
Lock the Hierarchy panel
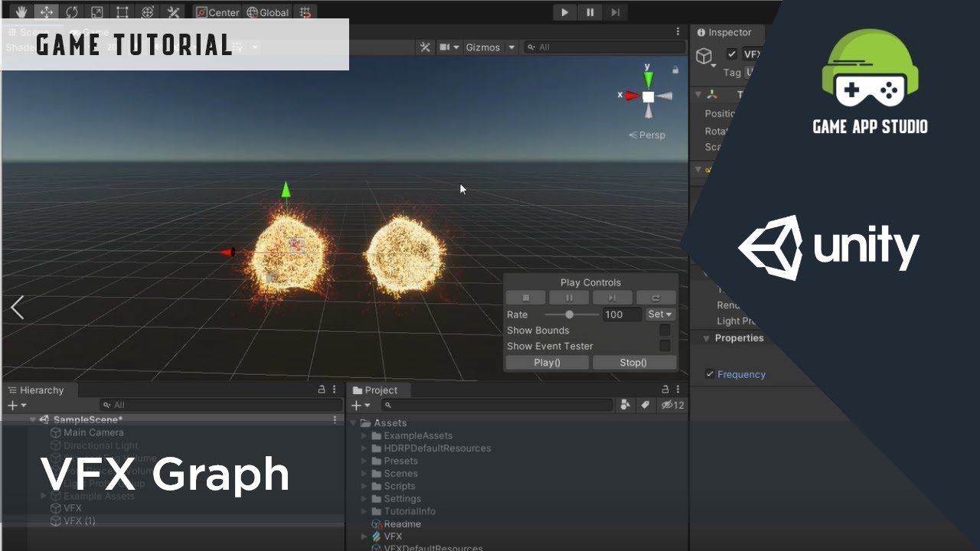[322, 390]
